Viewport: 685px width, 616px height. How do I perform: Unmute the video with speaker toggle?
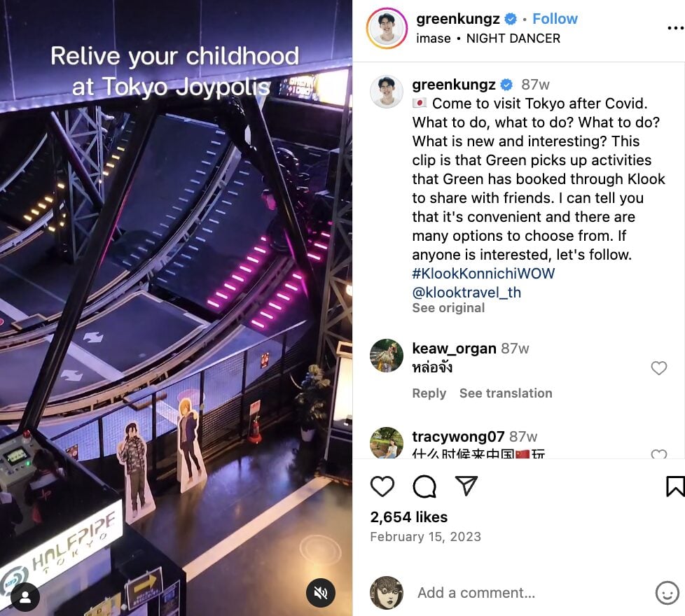321,592
